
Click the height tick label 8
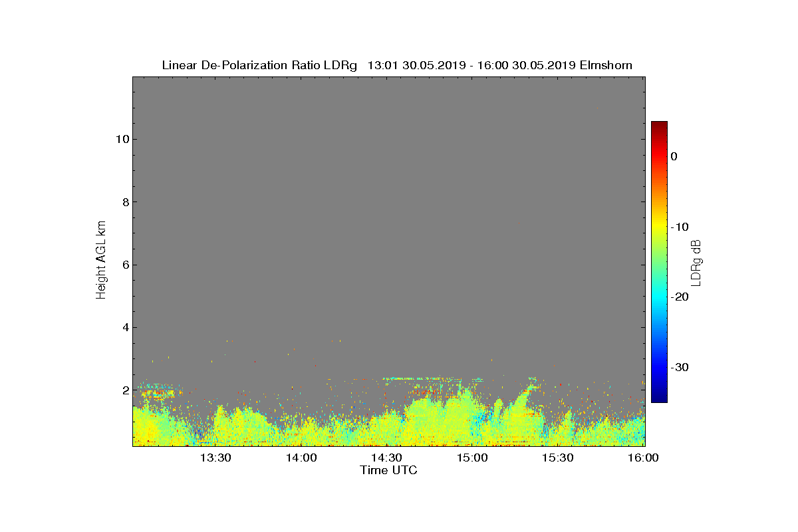pyautogui.click(x=125, y=202)
